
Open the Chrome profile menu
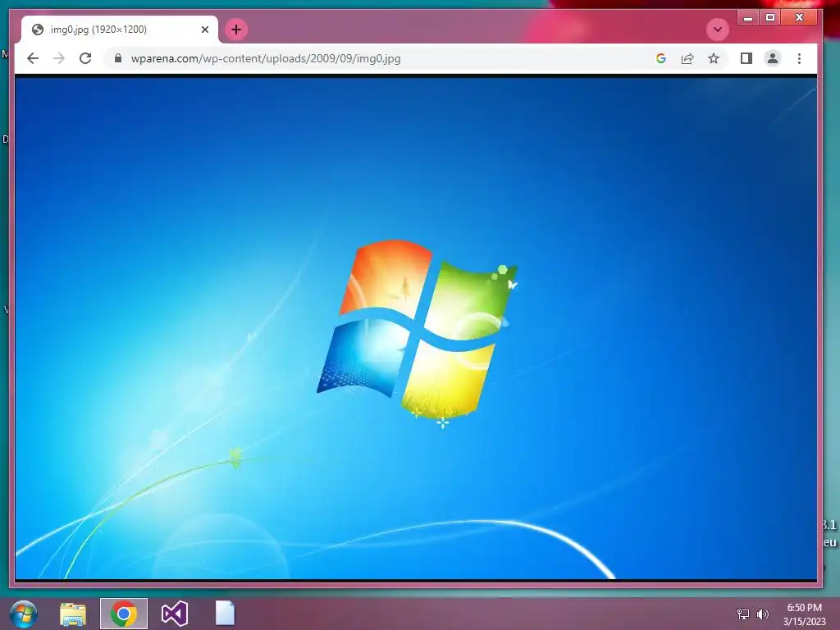pos(773,58)
